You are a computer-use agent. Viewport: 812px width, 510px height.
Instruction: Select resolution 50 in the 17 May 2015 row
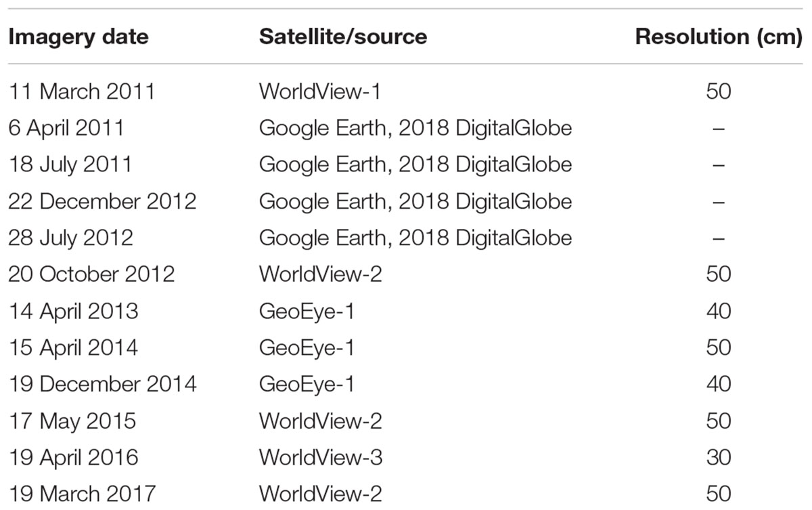(x=718, y=421)
